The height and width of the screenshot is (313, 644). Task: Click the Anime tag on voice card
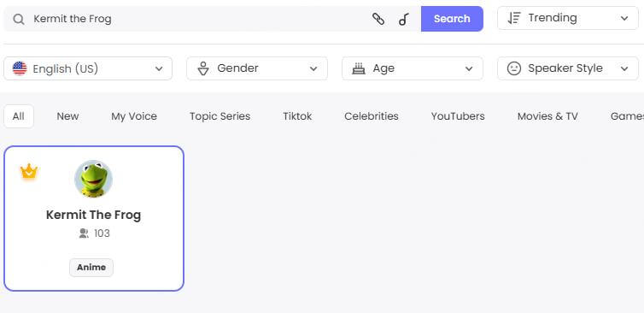coord(91,268)
